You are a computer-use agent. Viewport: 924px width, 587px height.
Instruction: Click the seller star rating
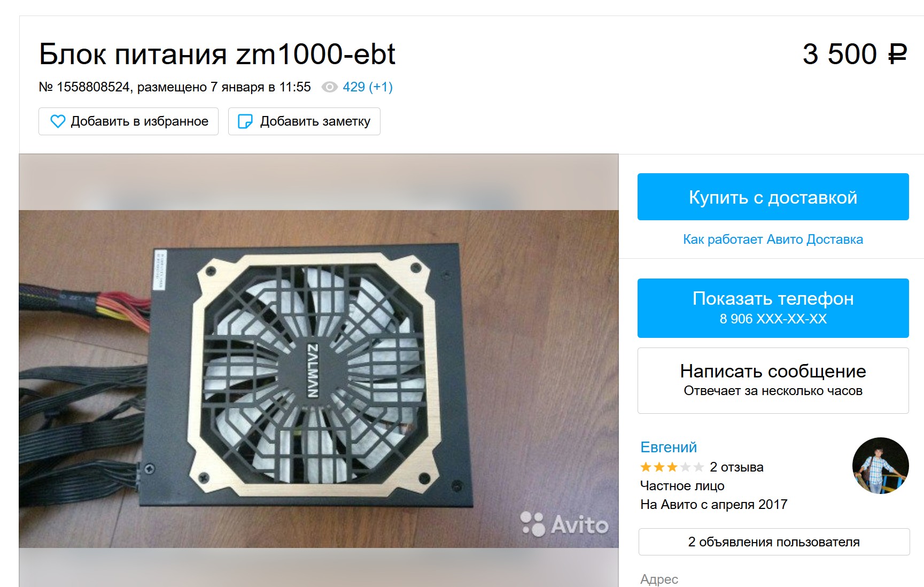pos(672,467)
